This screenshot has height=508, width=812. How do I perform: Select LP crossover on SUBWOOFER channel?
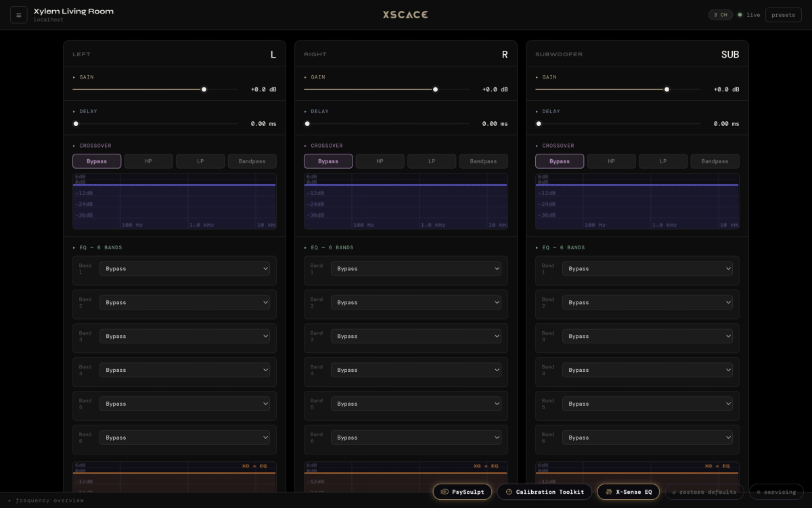click(663, 161)
